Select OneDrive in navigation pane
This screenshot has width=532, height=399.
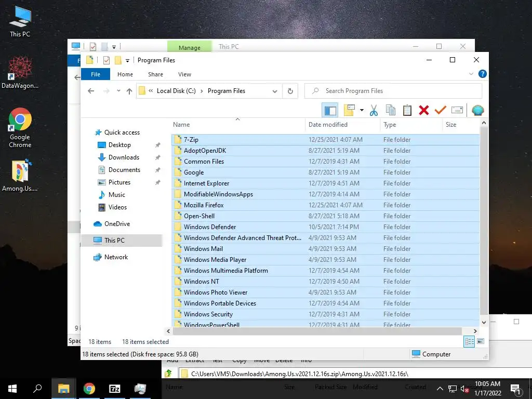coord(117,224)
